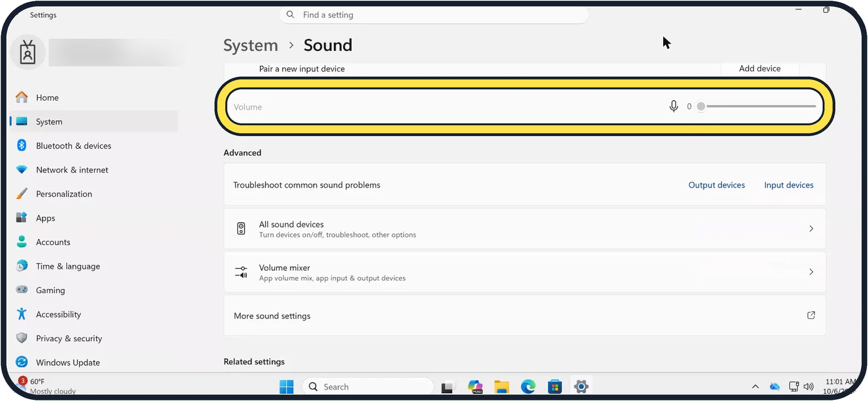Open the taskbar clock showing 11:01 AM

coord(840,386)
